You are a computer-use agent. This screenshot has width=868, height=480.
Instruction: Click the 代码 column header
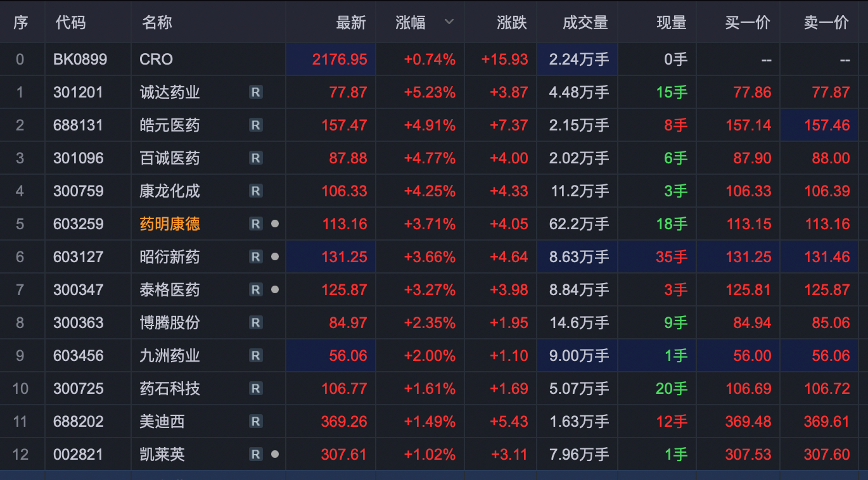pos(70,23)
